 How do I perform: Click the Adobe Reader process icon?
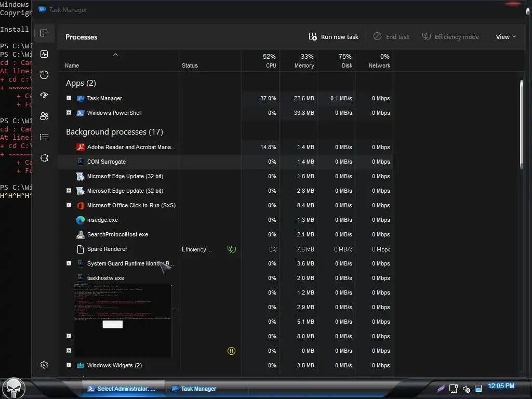(81, 147)
